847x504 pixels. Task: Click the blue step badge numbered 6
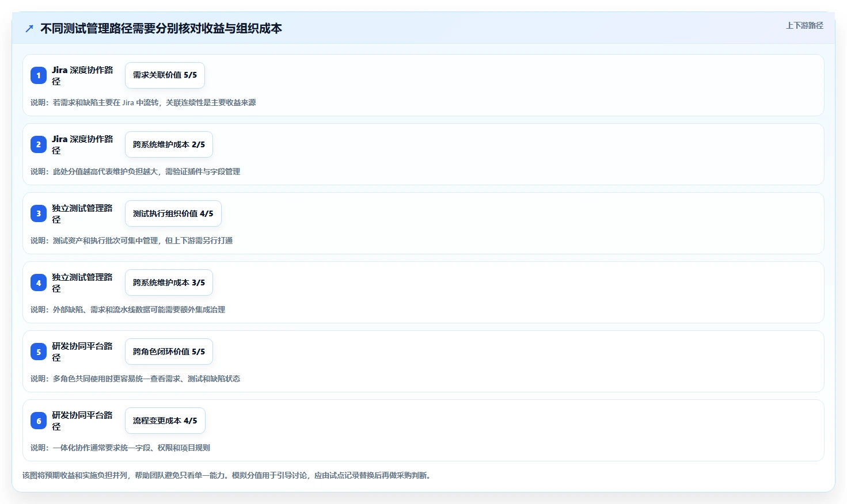39,421
